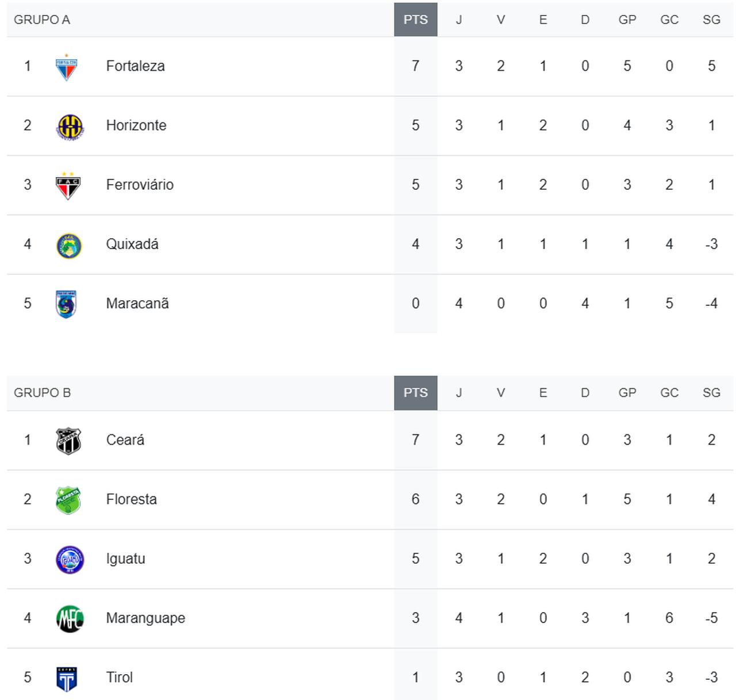Click the Ferroviário shield logo

[x=68, y=186]
